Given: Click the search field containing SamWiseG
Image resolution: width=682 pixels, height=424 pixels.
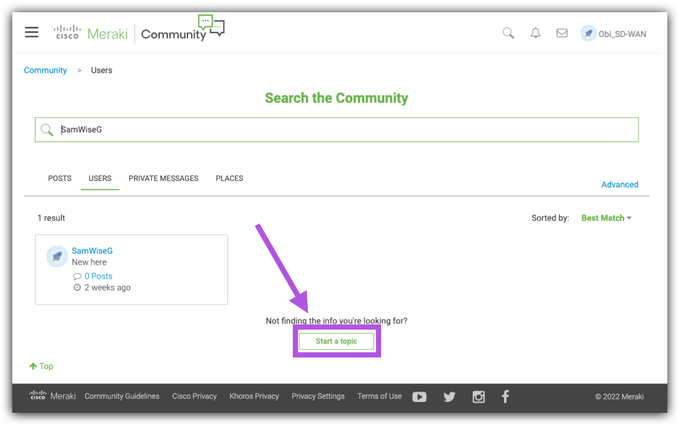Looking at the screenshot, I should point(340,130).
